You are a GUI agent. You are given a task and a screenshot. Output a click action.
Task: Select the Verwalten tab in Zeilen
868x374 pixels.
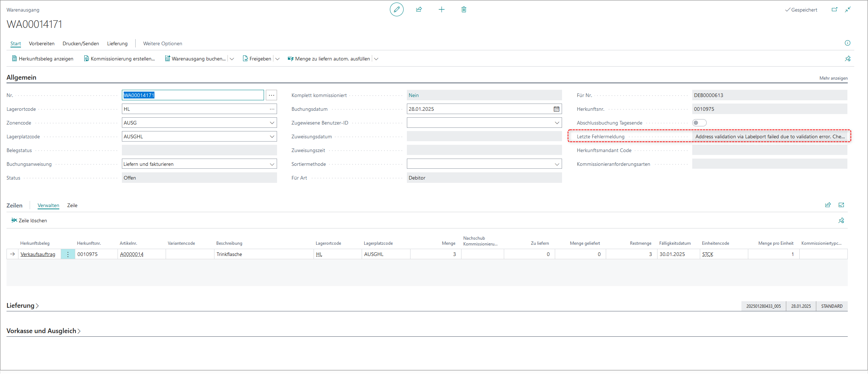pyautogui.click(x=48, y=205)
